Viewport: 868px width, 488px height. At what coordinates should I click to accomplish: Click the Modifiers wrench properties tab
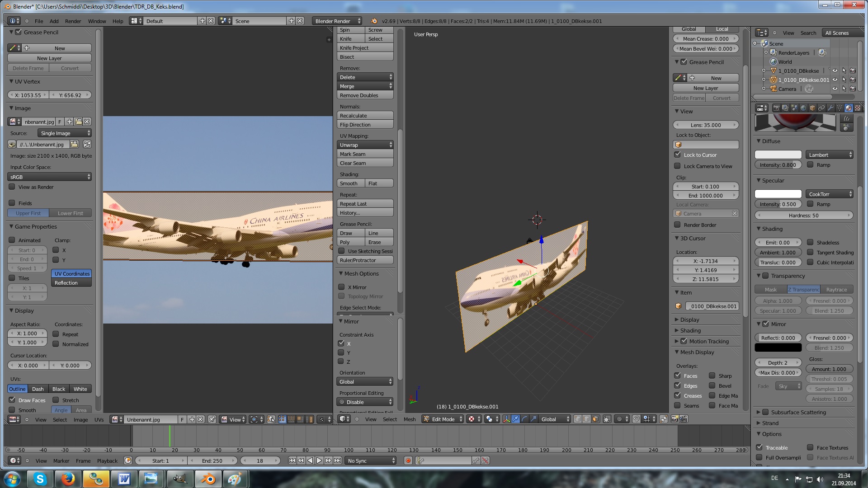[x=830, y=108]
